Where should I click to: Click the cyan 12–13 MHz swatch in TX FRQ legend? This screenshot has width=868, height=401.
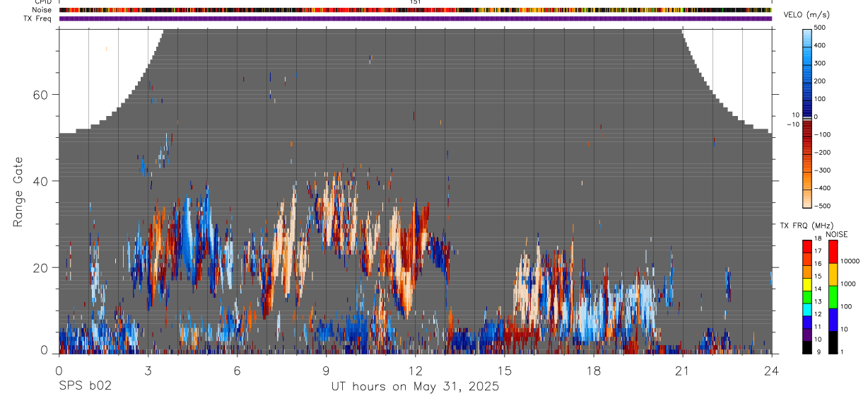[x=807, y=310]
